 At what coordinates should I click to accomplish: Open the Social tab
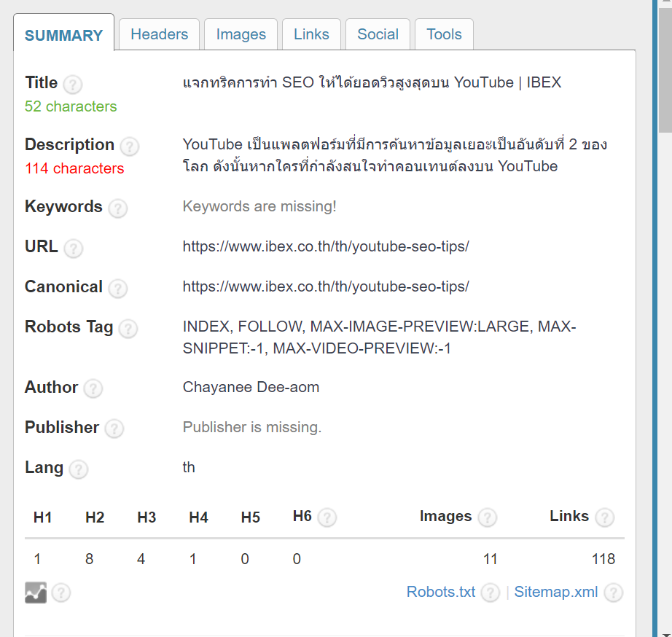tap(378, 34)
